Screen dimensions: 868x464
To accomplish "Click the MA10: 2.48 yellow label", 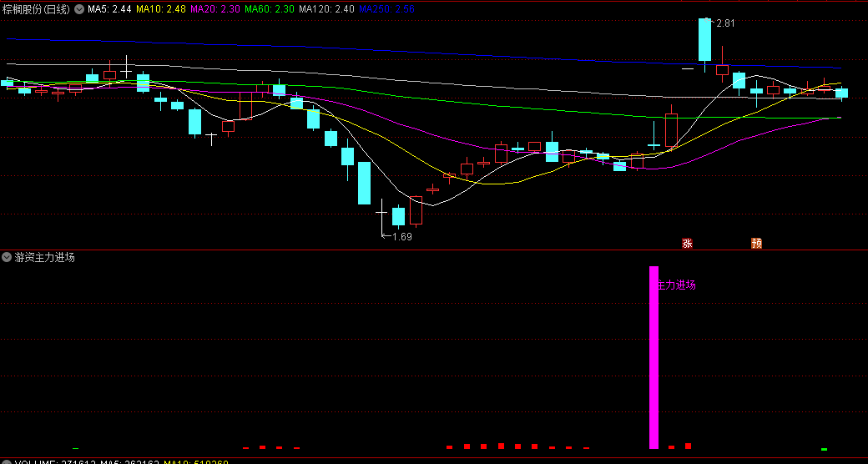I will [160, 9].
